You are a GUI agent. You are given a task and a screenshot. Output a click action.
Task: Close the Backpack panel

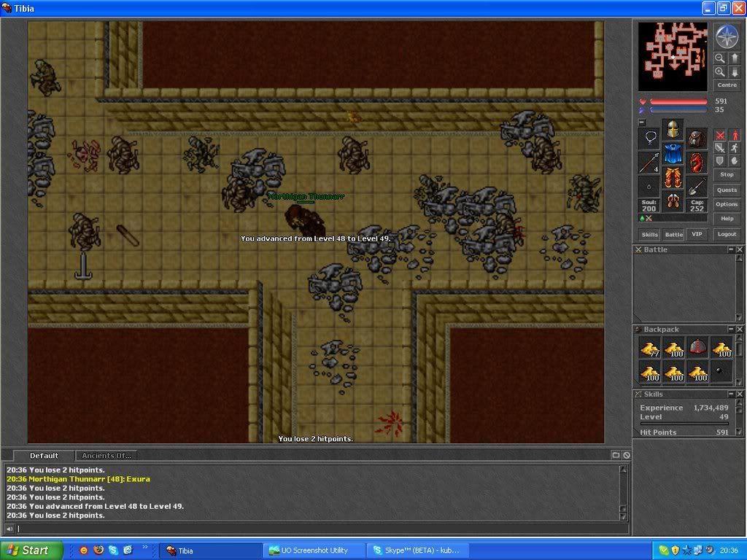(x=740, y=329)
